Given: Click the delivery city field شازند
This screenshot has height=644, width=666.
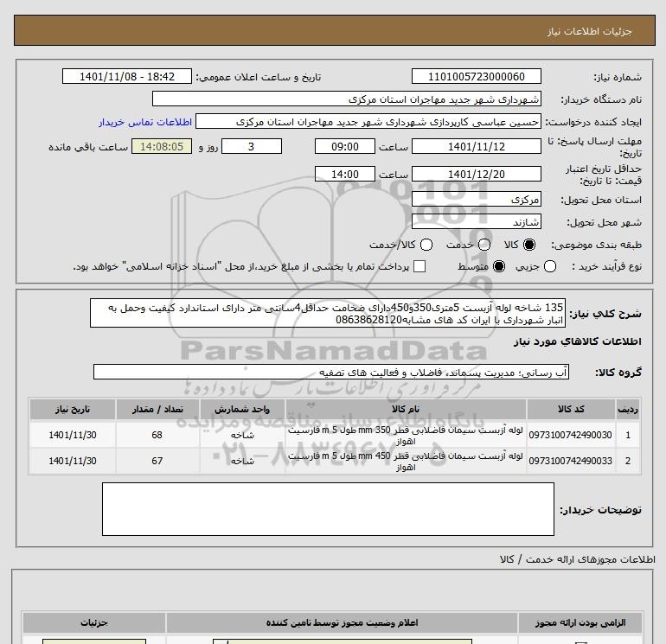Looking at the screenshot, I should [x=476, y=221].
